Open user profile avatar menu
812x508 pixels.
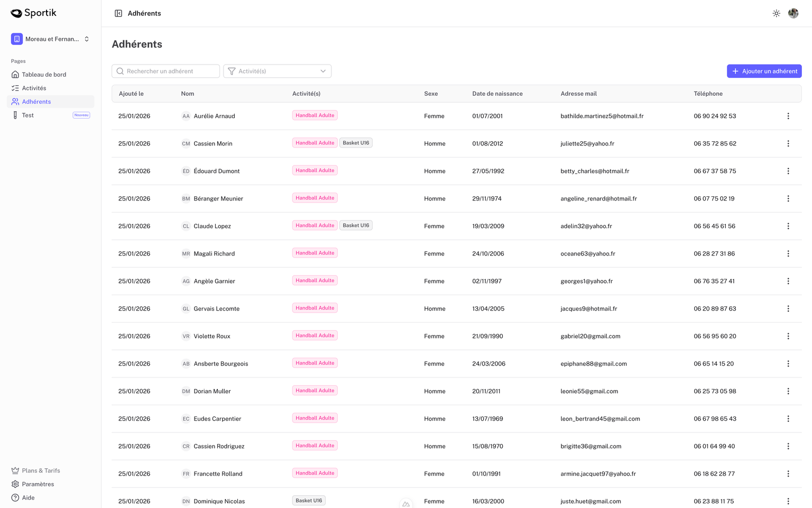point(793,13)
